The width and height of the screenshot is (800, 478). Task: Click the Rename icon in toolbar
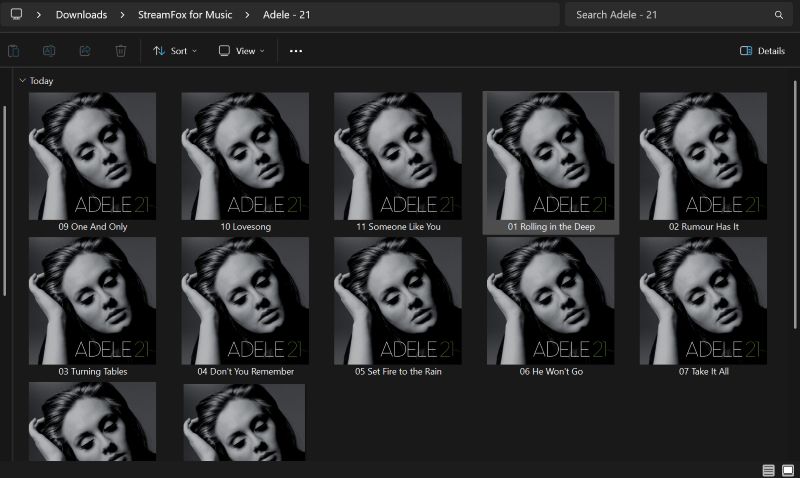click(x=49, y=51)
